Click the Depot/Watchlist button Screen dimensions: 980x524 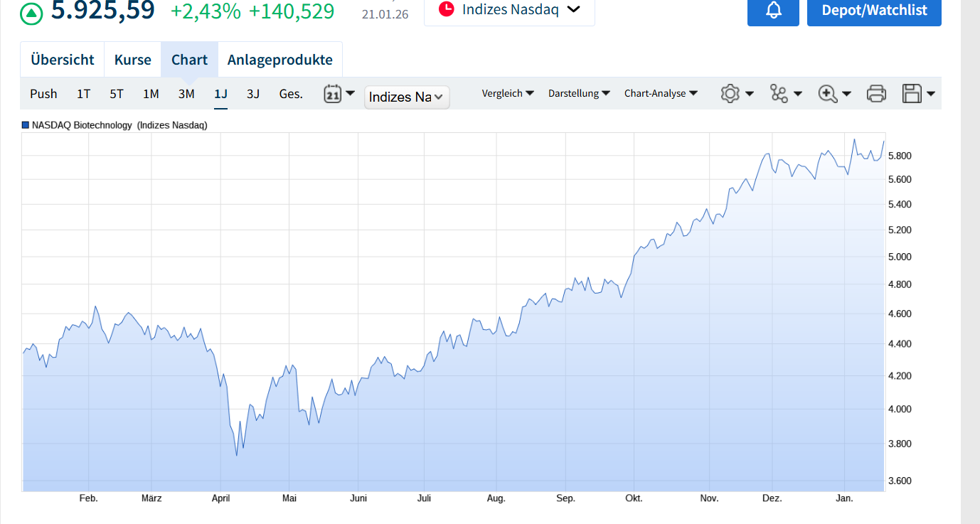click(873, 11)
